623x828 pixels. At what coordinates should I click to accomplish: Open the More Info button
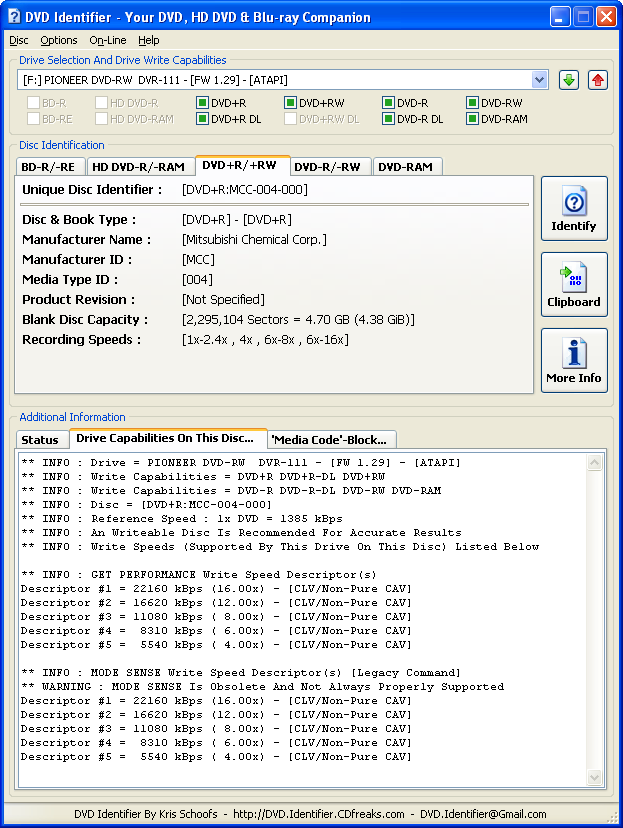tap(574, 361)
